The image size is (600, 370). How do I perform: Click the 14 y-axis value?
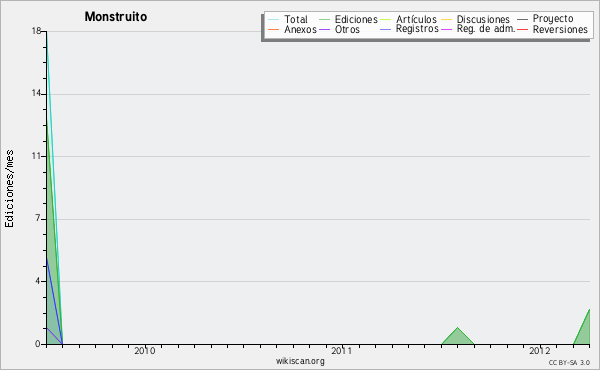36,93
